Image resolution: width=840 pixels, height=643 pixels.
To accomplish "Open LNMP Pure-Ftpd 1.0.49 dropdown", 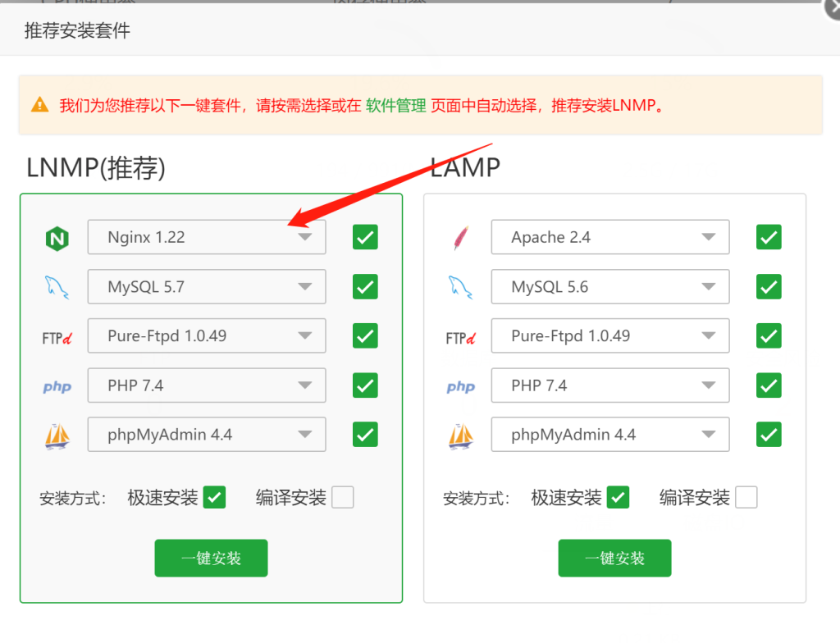I will (207, 336).
